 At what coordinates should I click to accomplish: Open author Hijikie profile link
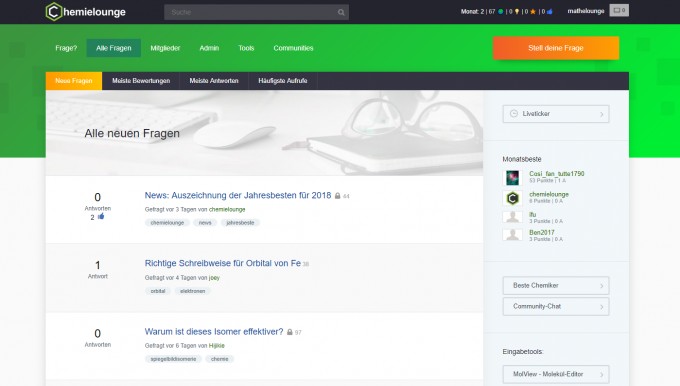pos(217,346)
